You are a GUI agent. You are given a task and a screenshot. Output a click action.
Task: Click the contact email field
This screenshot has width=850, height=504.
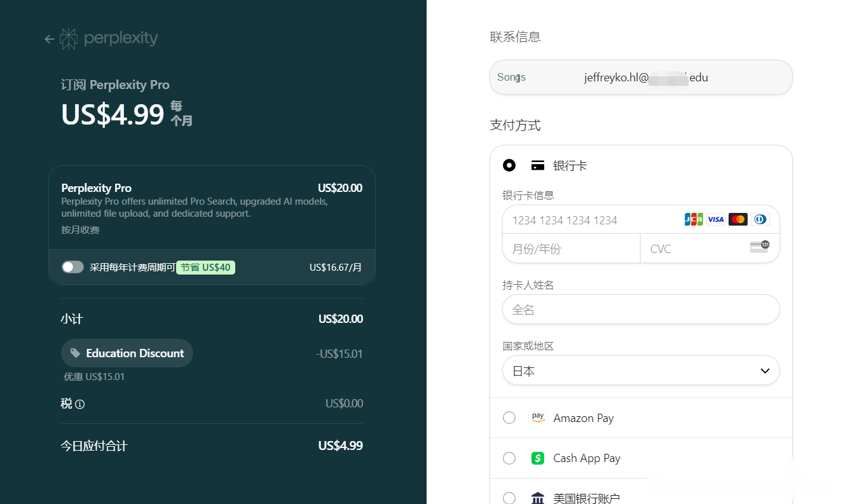[x=641, y=78]
